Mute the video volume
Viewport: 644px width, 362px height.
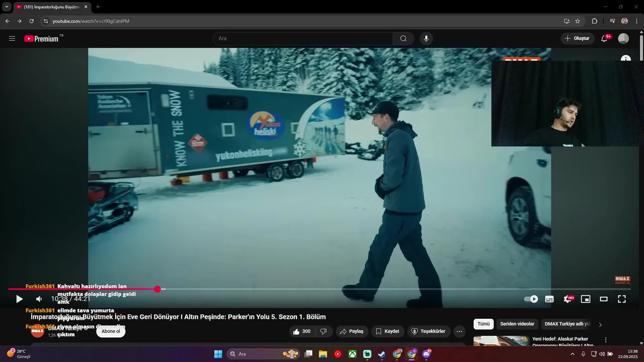(x=39, y=299)
